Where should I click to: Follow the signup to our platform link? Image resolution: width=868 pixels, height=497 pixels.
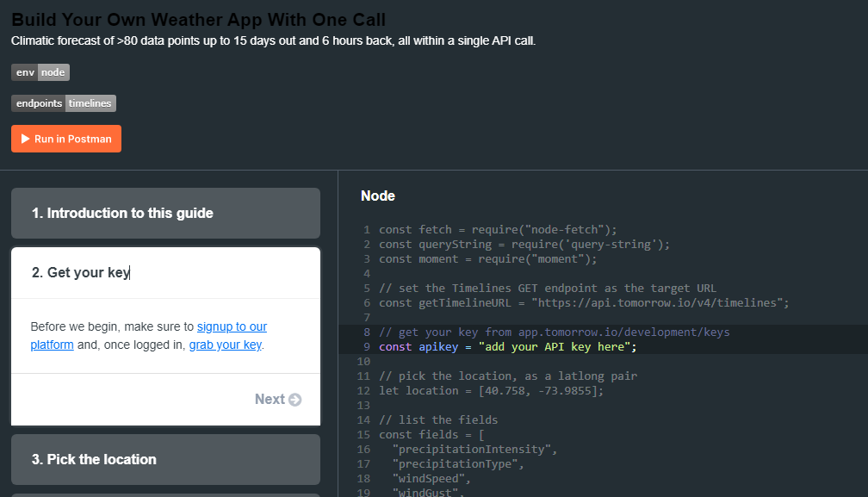[x=232, y=326]
